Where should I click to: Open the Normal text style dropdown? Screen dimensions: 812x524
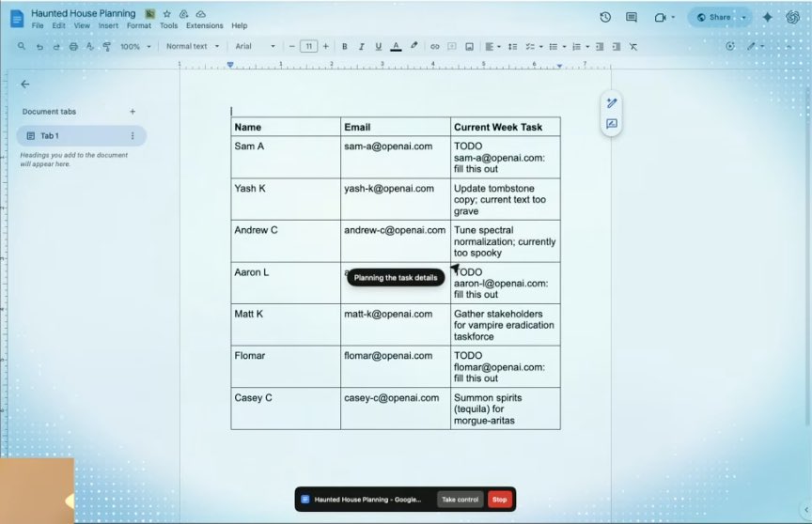193,47
